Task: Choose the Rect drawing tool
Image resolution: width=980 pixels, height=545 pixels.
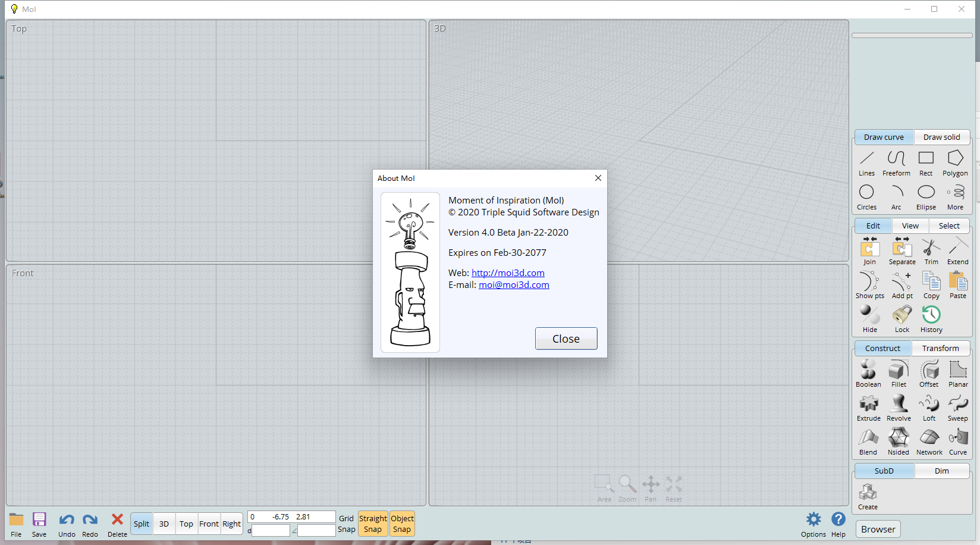Action: point(926,163)
